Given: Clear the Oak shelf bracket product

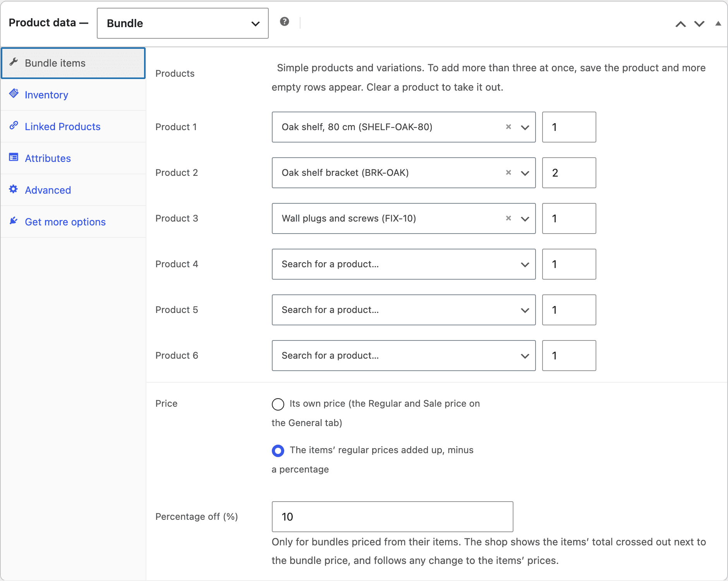Looking at the screenshot, I should pyautogui.click(x=508, y=173).
